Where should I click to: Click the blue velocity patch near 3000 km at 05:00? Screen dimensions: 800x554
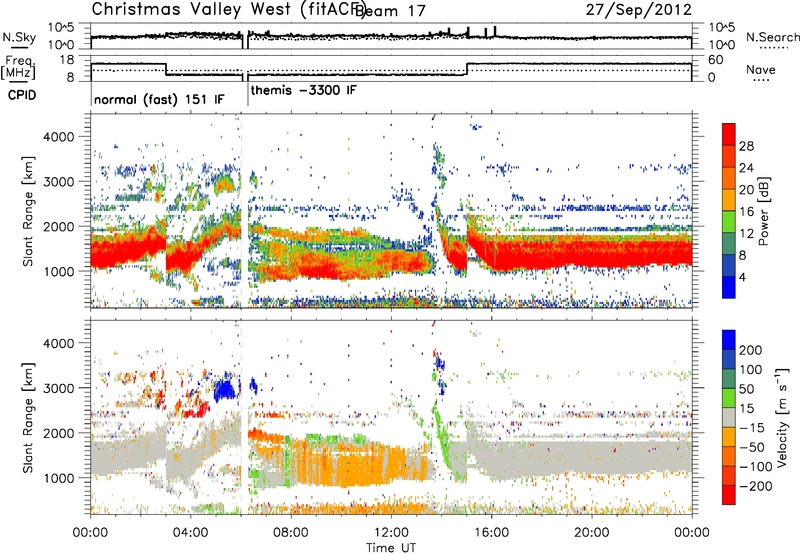coord(226,390)
